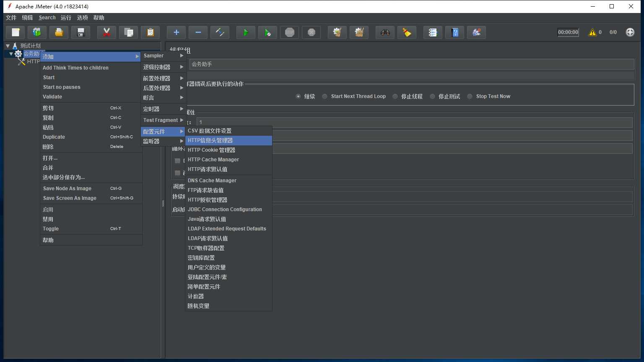Choose HTTP请求默认值 menu entry
The image size is (644, 362).
point(229,169)
